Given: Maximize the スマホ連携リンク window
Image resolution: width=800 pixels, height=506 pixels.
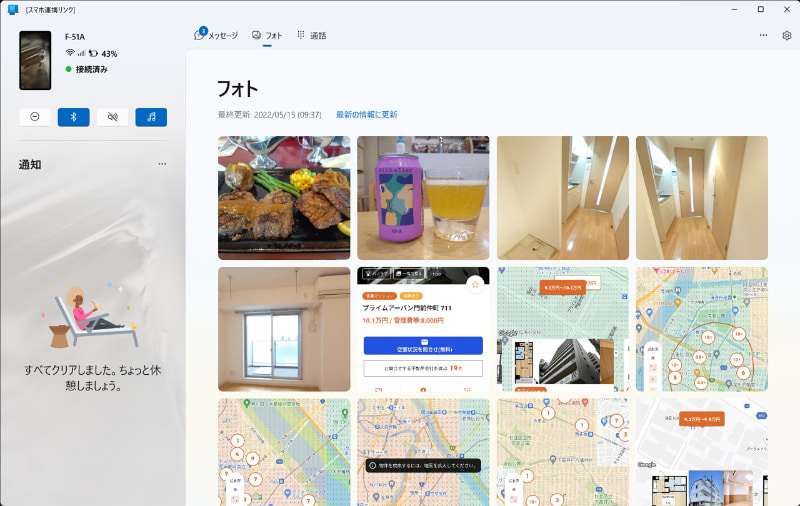Looking at the screenshot, I should tap(761, 9).
